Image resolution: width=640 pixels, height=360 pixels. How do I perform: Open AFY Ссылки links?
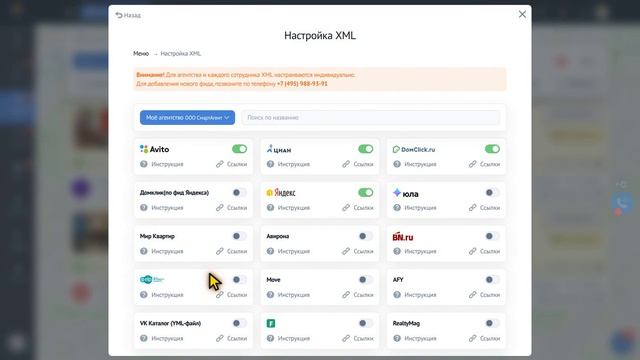point(484,295)
